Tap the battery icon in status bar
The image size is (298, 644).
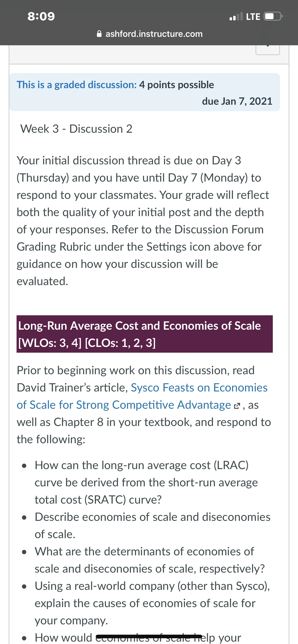(x=273, y=17)
